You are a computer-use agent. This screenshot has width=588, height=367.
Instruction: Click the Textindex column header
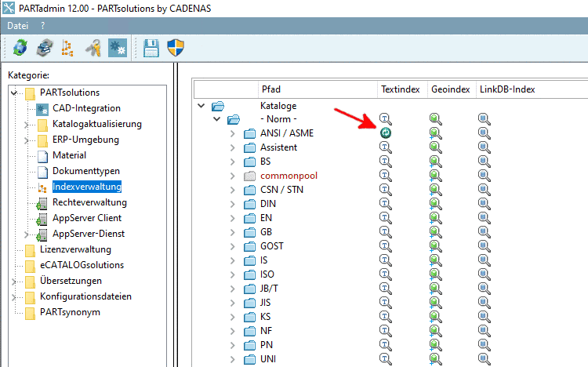[x=401, y=89]
